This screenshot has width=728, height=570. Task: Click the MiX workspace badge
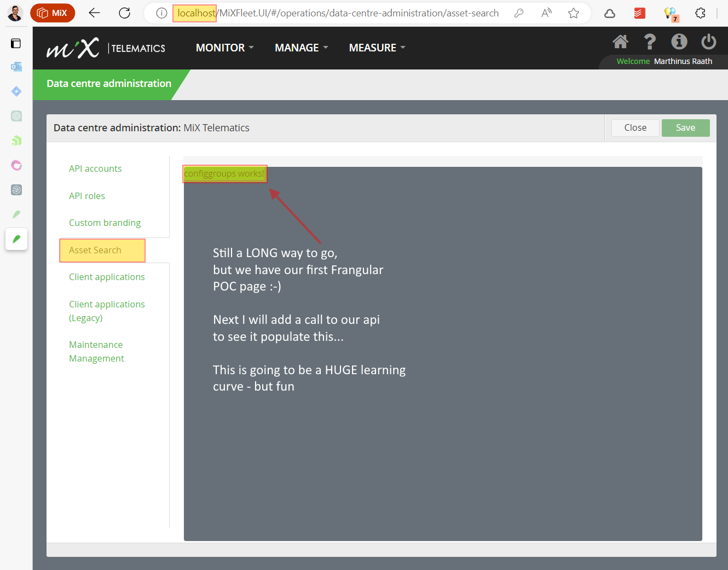pyautogui.click(x=53, y=13)
